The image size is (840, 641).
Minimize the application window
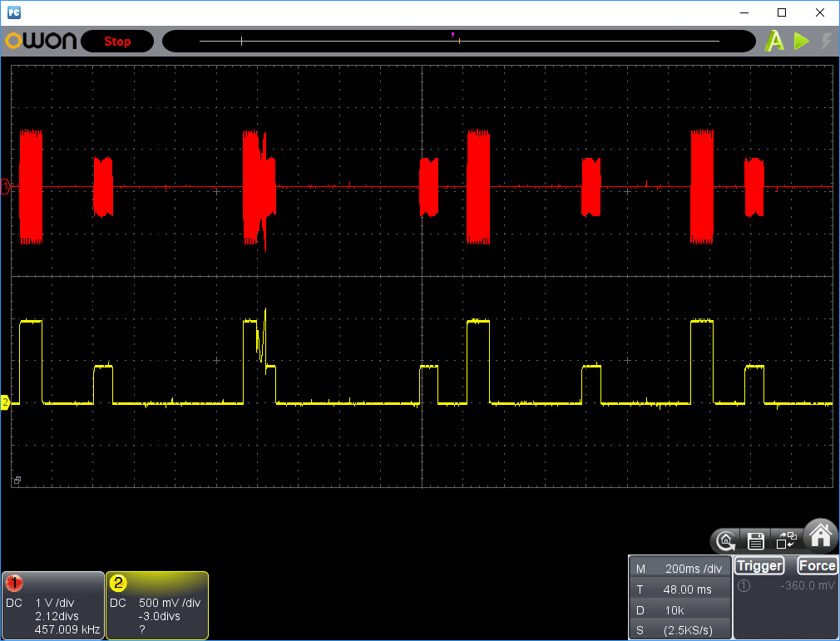click(x=744, y=12)
